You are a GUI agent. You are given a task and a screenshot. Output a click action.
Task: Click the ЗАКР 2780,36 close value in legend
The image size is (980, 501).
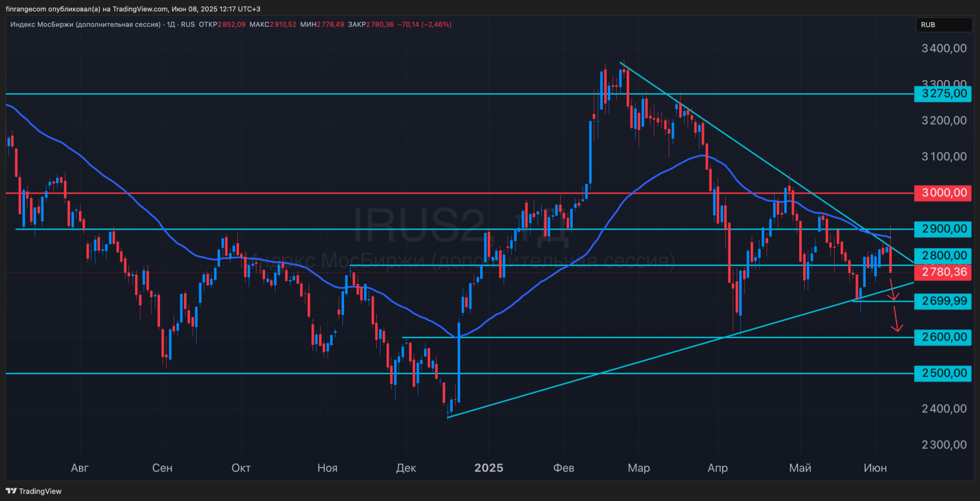pyautogui.click(x=371, y=24)
